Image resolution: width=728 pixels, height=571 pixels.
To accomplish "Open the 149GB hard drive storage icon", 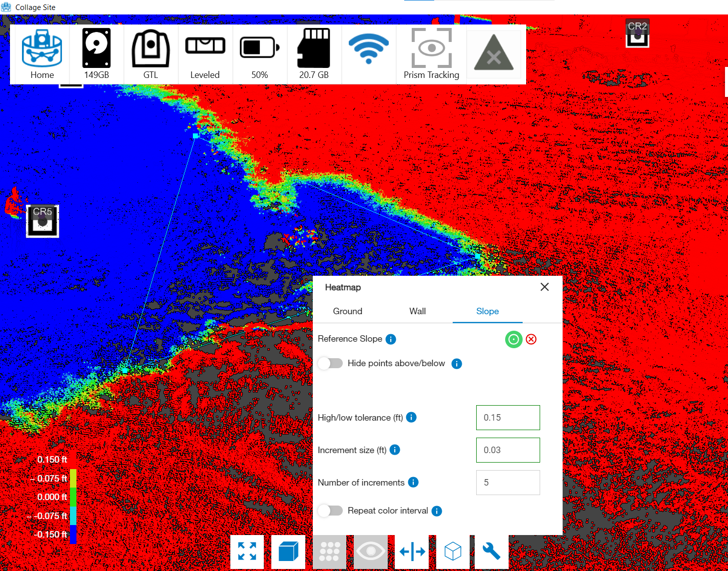I will 96,54.
